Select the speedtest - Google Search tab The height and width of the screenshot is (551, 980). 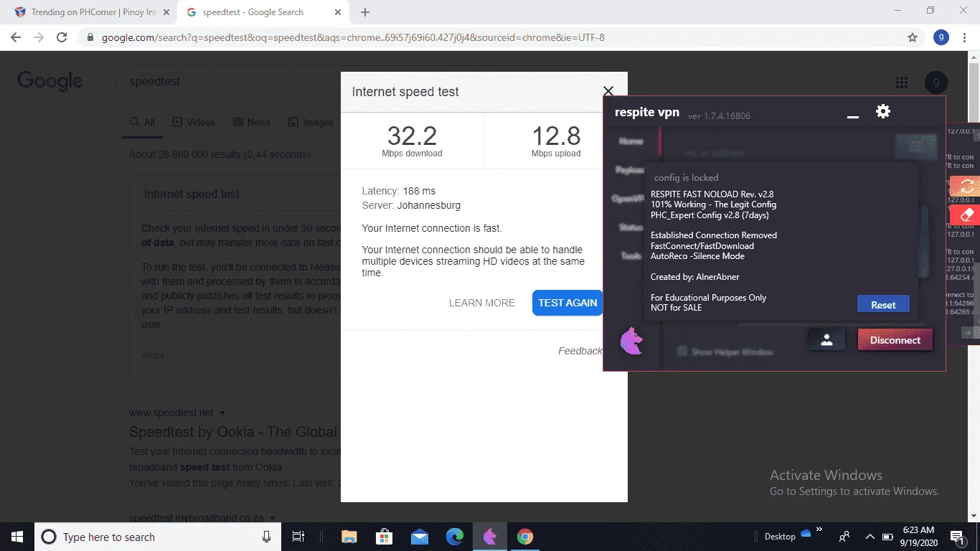[x=263, y=12]
